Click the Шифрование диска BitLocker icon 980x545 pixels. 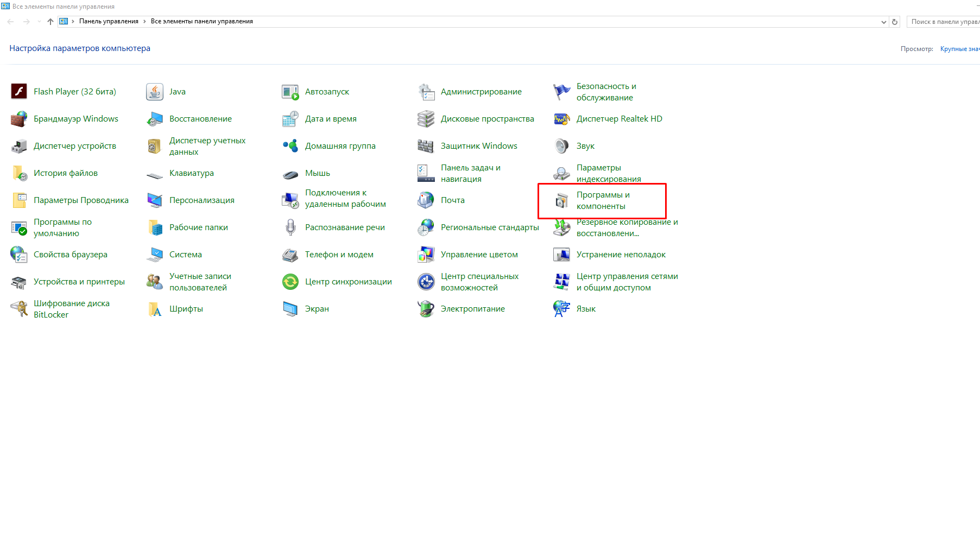[x=19, y=309]
